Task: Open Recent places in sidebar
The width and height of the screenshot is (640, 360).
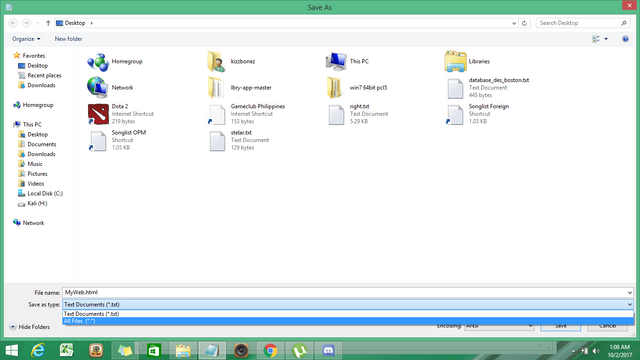Action: pyautogui.click(x=40, y=76)
